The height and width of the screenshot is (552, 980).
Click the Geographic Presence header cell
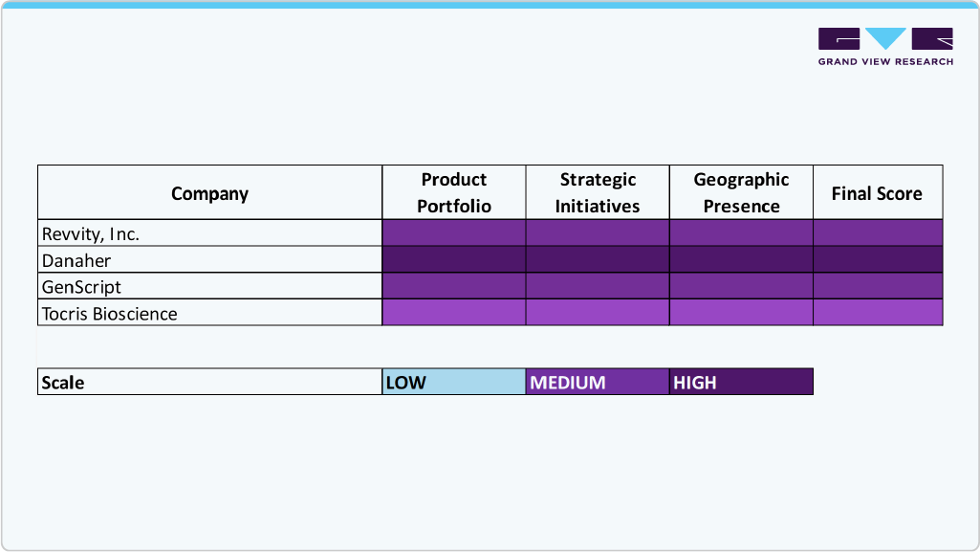click(x=741, y=193)
